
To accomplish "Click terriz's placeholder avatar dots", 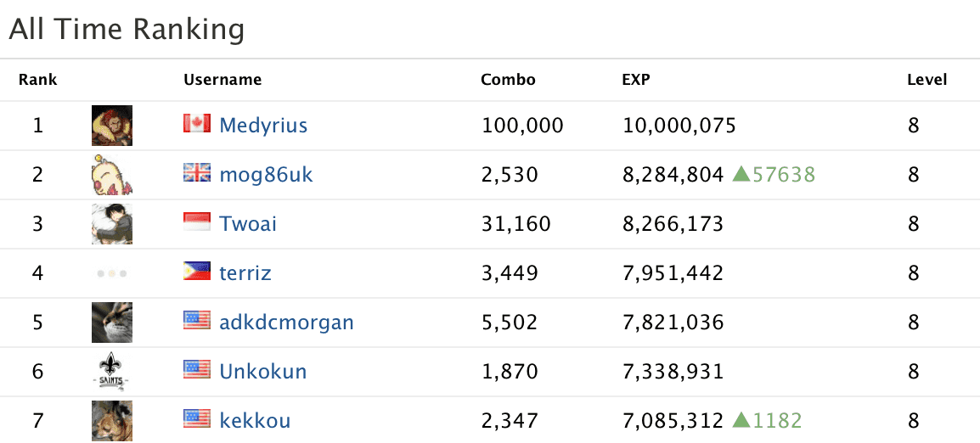I will [112, 273].
